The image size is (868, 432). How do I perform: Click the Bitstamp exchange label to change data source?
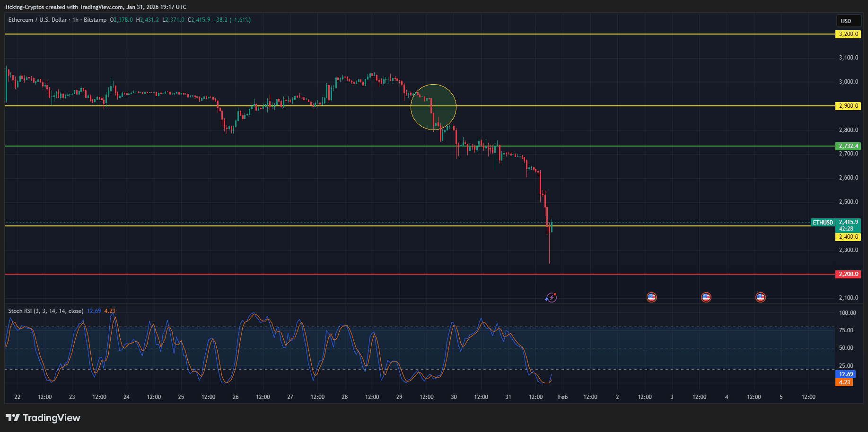95,20
